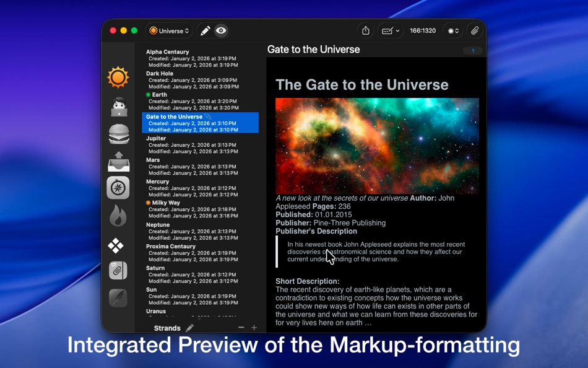
Task: Open the paperclip attachments icon in sidebar
Action: coord(118,270)
